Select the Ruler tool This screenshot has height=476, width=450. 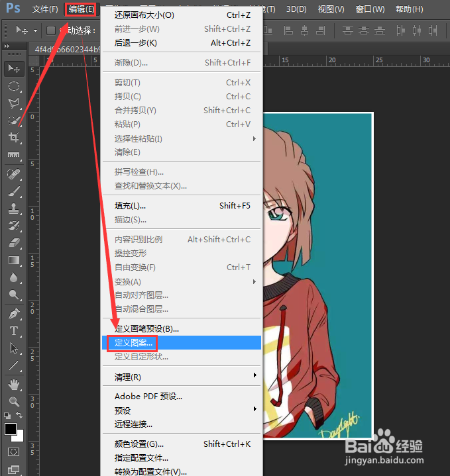point(14,155)
